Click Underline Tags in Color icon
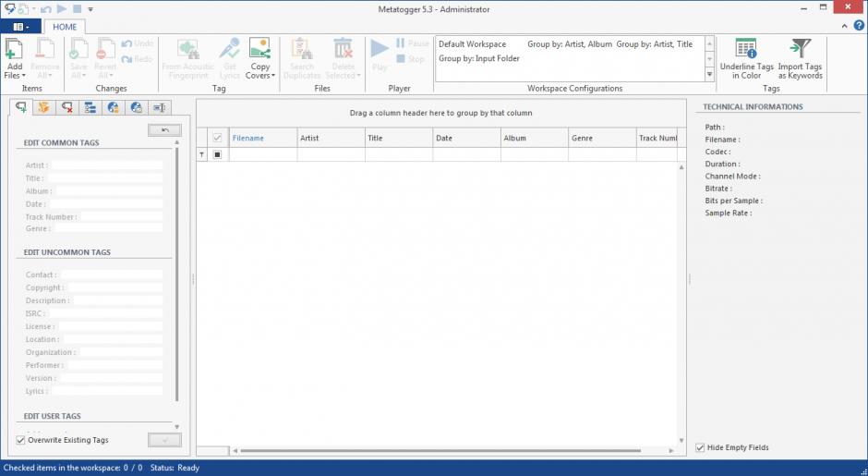The image size is (868, 476). [x=746, y=49]
